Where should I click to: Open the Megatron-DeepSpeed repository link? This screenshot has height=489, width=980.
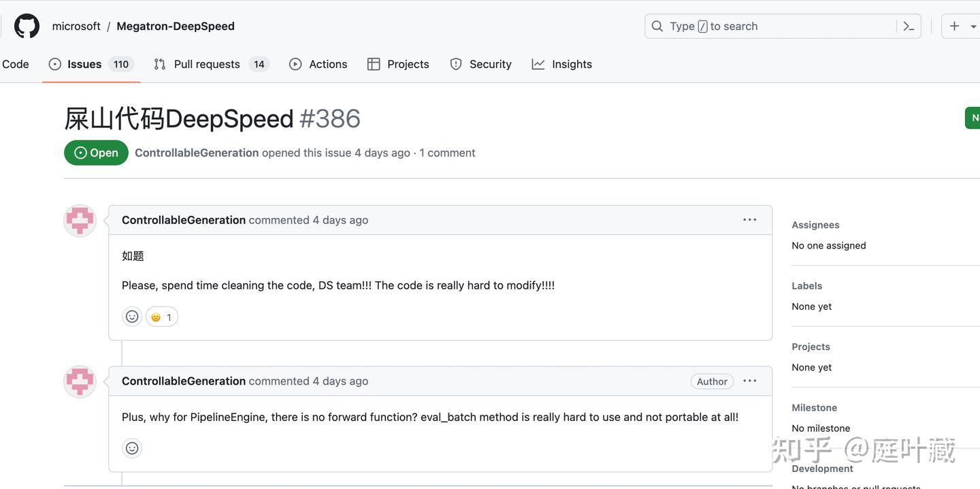point(176,26)
